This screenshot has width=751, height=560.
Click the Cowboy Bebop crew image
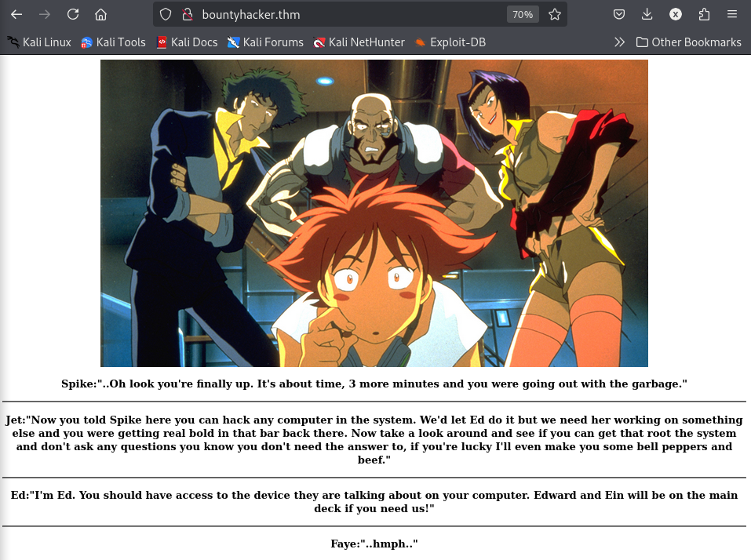[x=374, y=213]
